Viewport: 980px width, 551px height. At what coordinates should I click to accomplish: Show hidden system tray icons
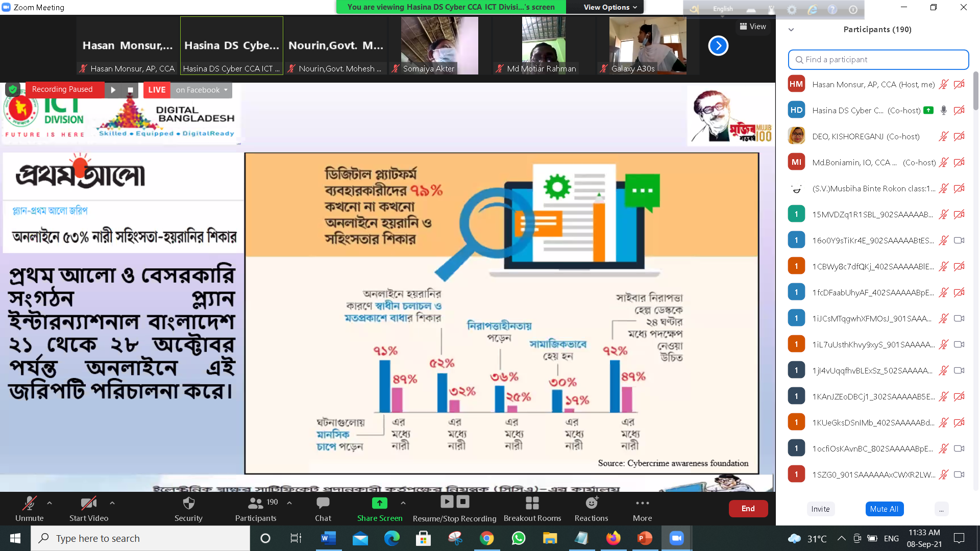coord(842,538)
